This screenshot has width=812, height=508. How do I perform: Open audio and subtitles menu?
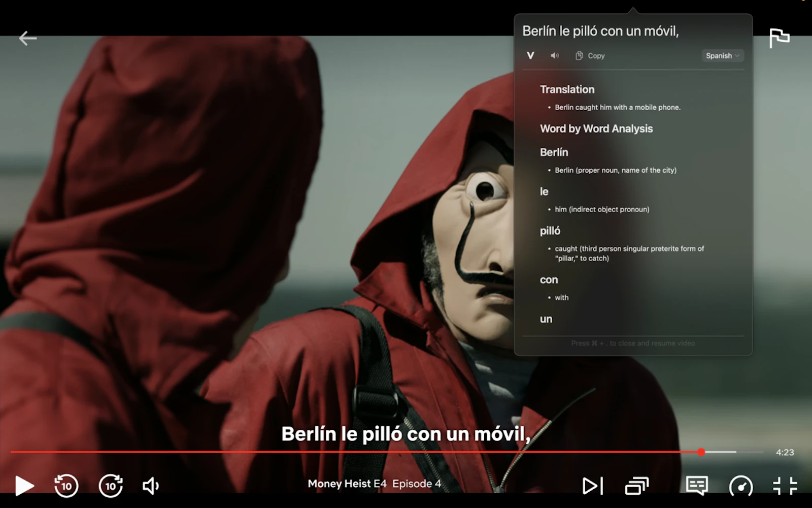[697, 486]
